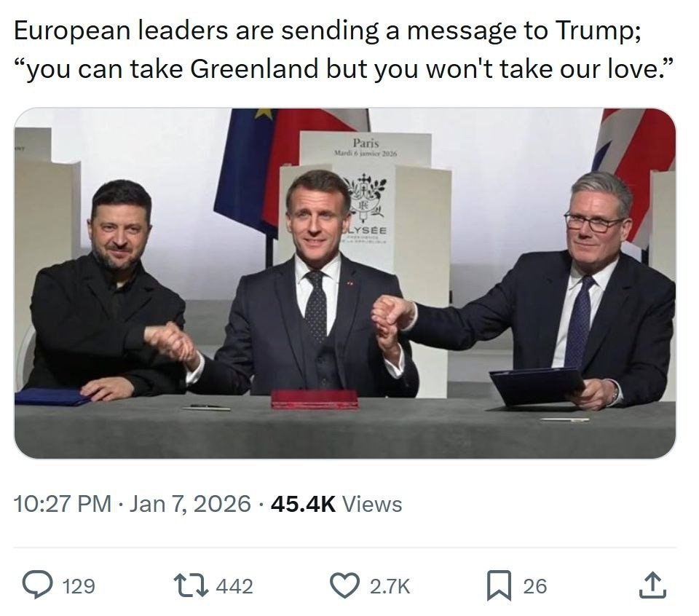Click the 2.7K likes count
The height and width of the screenshot is (616, 699).
point(390,586)
